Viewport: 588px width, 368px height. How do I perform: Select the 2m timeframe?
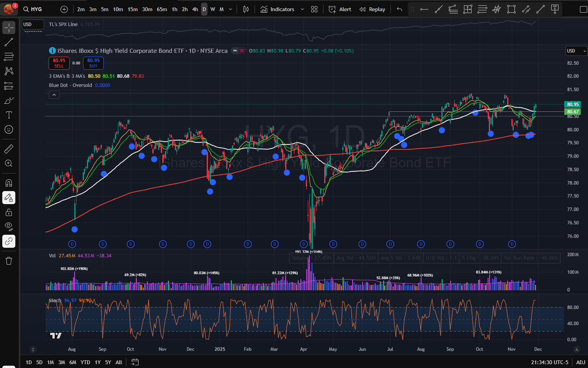[x=81, y=9]
